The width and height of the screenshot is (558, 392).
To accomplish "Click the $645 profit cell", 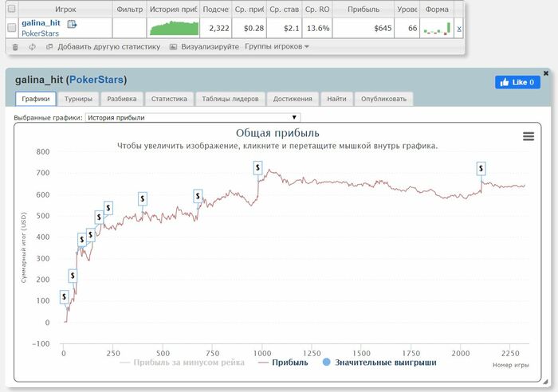I will tap(363, 28).
